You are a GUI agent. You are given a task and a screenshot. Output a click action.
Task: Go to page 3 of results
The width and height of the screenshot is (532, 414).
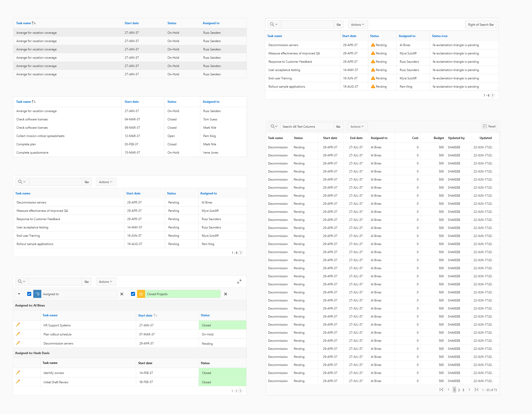pyautogui.click(x=463, y=390)
